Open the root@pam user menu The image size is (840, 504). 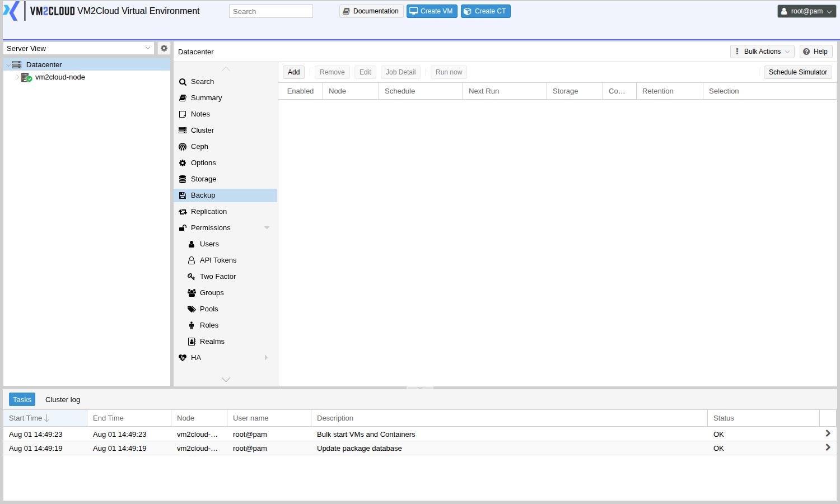click(x=806, y=11)
